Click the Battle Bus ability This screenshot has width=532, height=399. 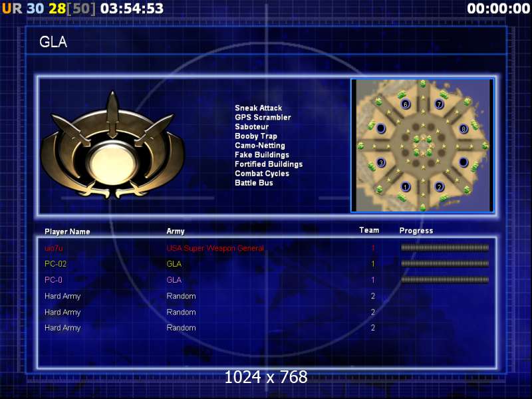pos(254,183)
